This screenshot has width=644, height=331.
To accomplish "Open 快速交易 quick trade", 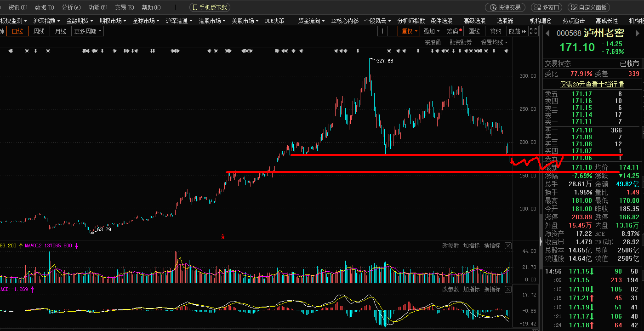I will [506, 7].
